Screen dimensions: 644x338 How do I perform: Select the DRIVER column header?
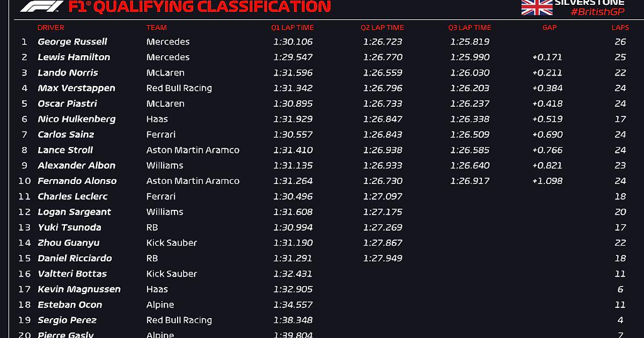[51, 27]
